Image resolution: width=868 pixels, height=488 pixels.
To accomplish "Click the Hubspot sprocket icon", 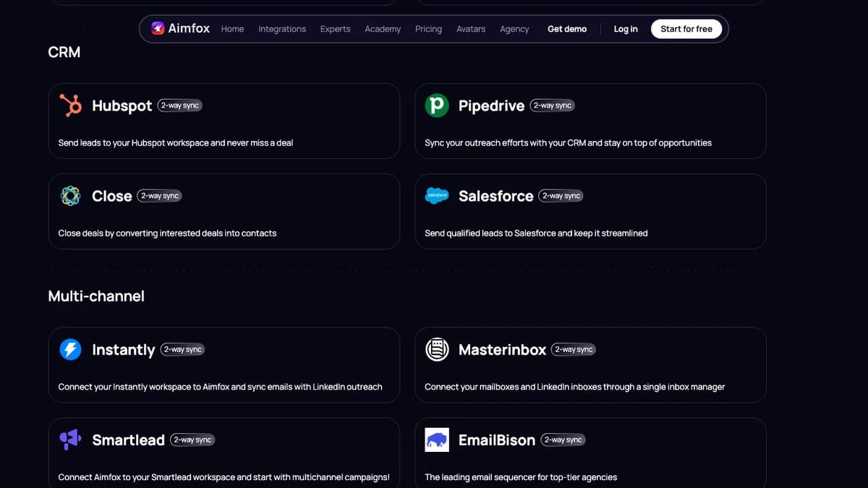I will tap(70, 106).
